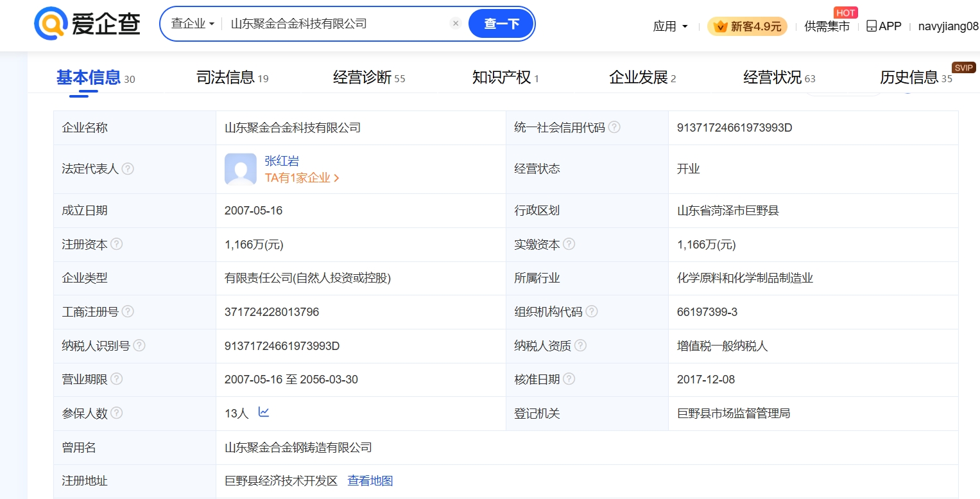Click the 爱企查 logo icon

pos(51,24)
